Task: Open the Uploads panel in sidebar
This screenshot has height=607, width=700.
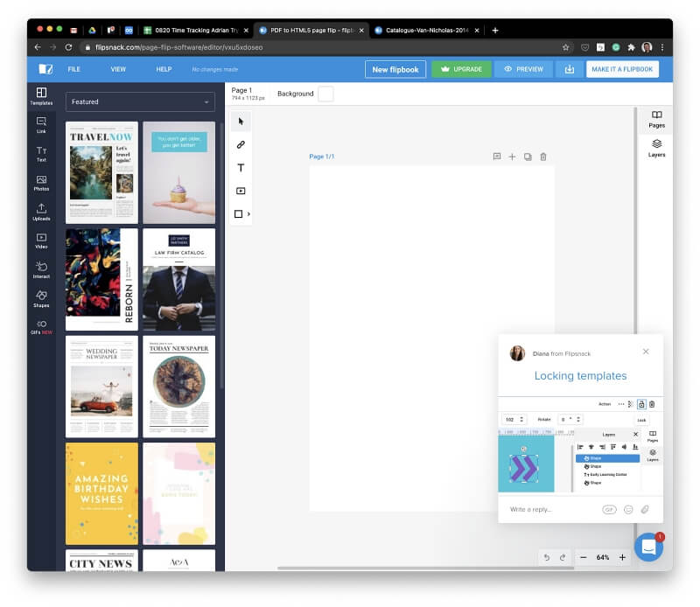Action: click(41, 212)
